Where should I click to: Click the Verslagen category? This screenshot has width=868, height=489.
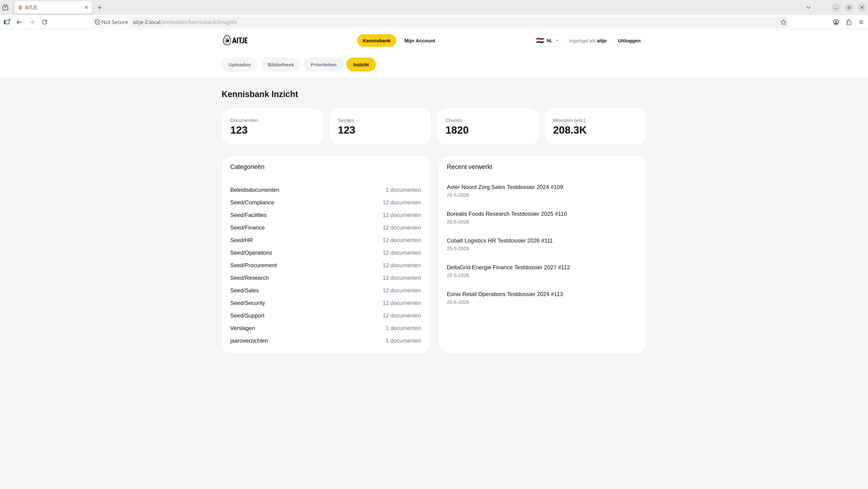click(326, 328)
